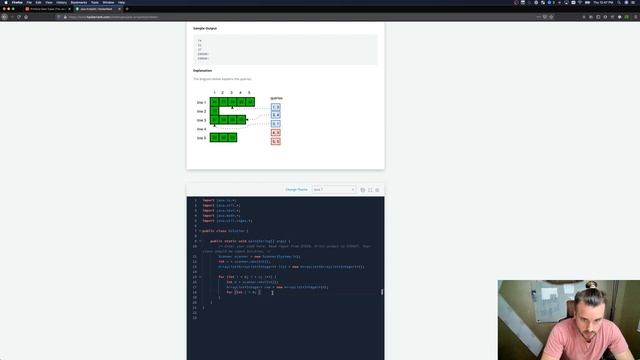
Task: Open the History menu
Action: click(x=62, y=2)
